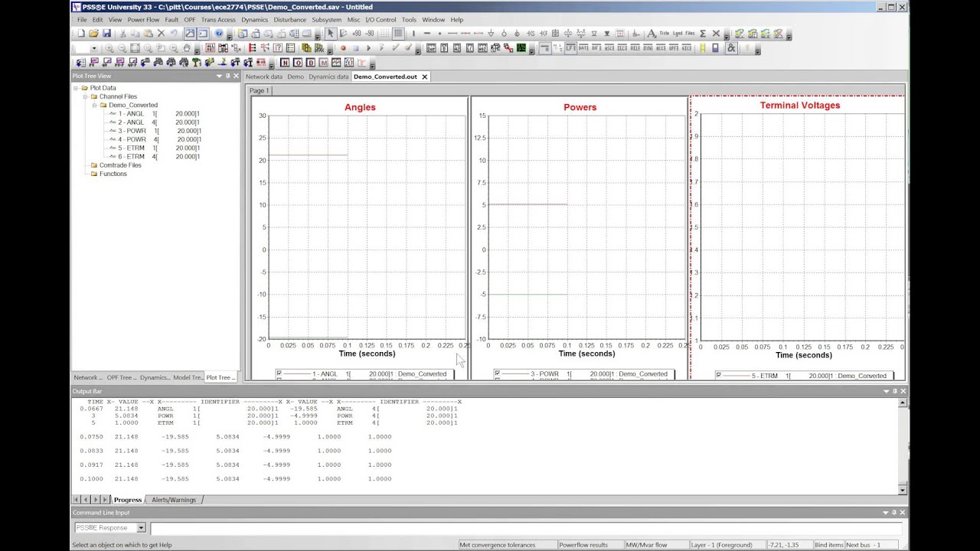Open the Model Tree panel tab
980x551 pixels.
click(x=188, y=377)
